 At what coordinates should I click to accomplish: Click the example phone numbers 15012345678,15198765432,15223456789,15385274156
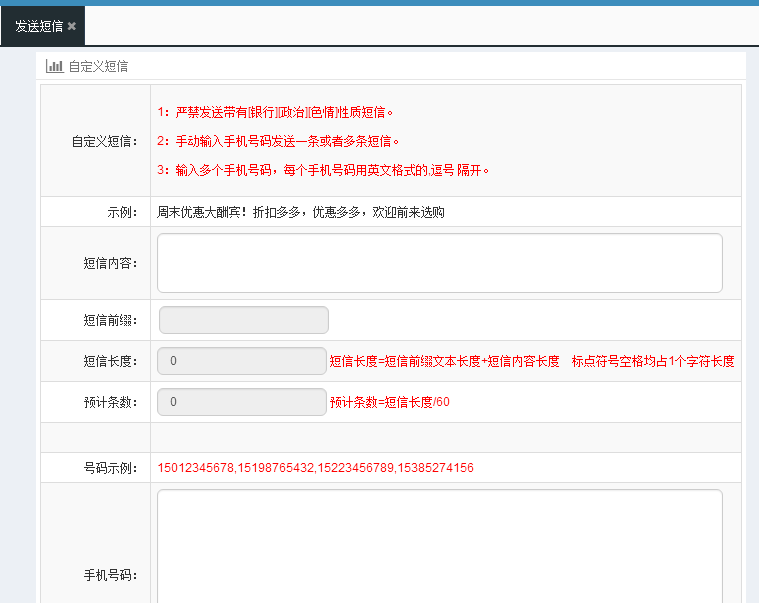[x=316, y=468]
